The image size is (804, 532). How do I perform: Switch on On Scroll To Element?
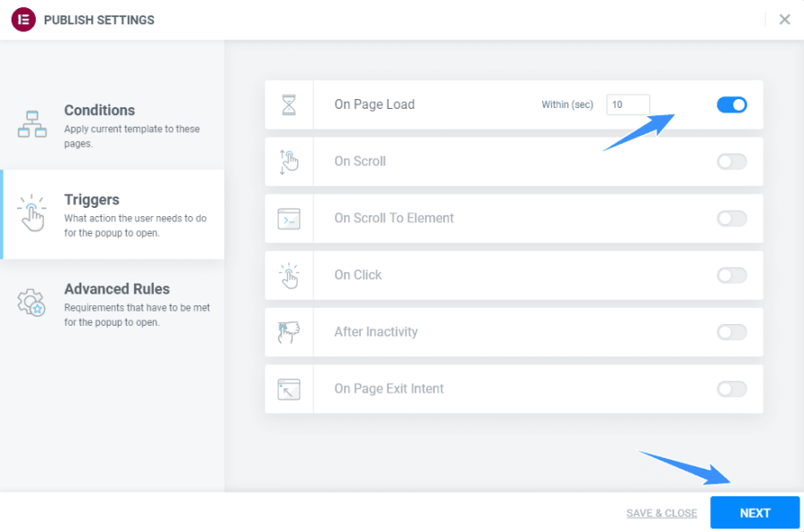[732, 219]
